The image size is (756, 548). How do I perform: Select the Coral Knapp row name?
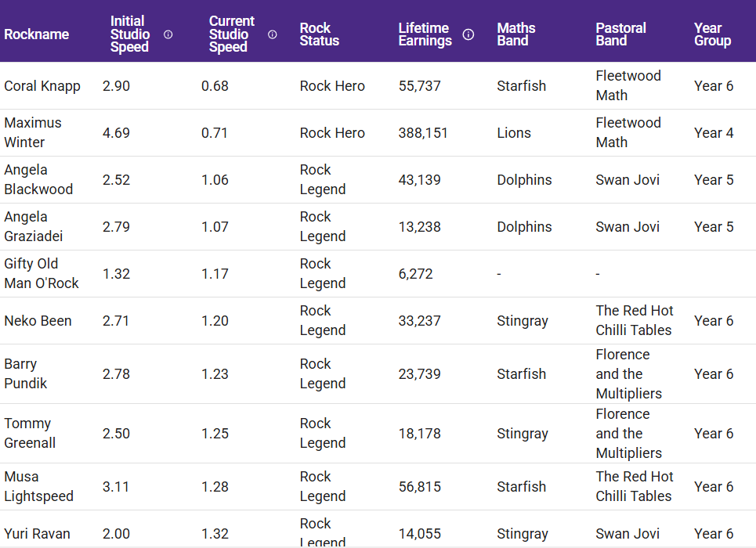42,86
